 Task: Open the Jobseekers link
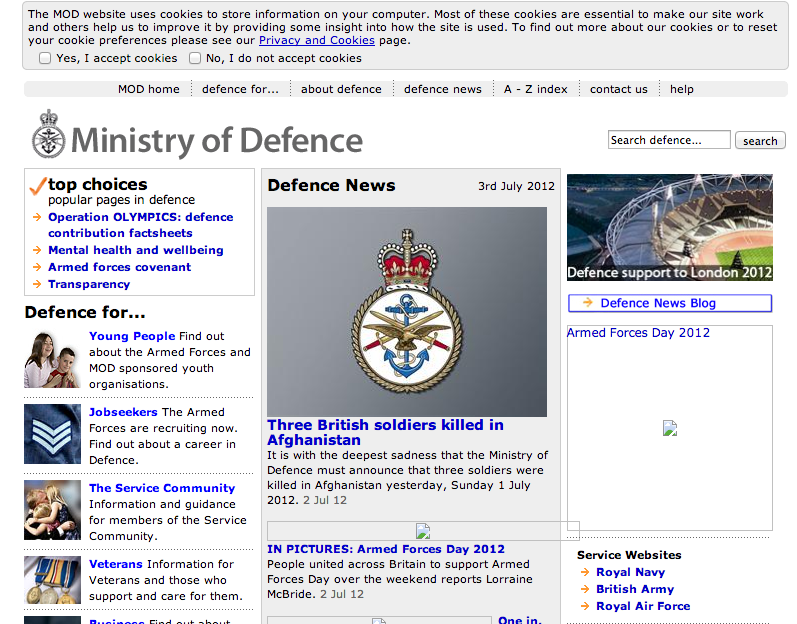[123, 412]
